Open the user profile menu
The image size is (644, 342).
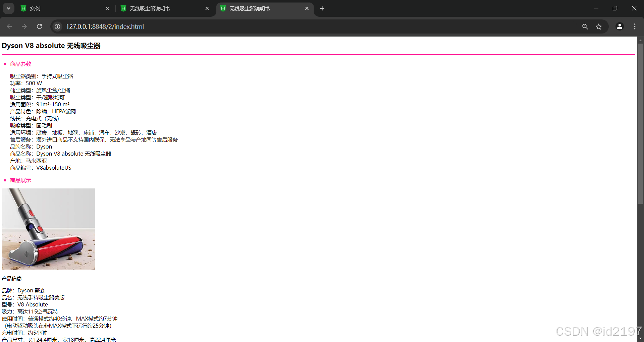point(620,26)
